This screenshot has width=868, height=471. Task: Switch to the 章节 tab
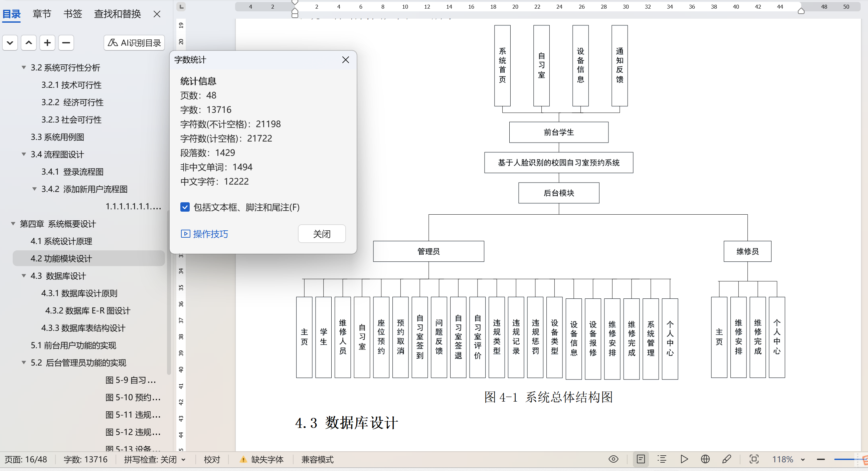[42, 14]
